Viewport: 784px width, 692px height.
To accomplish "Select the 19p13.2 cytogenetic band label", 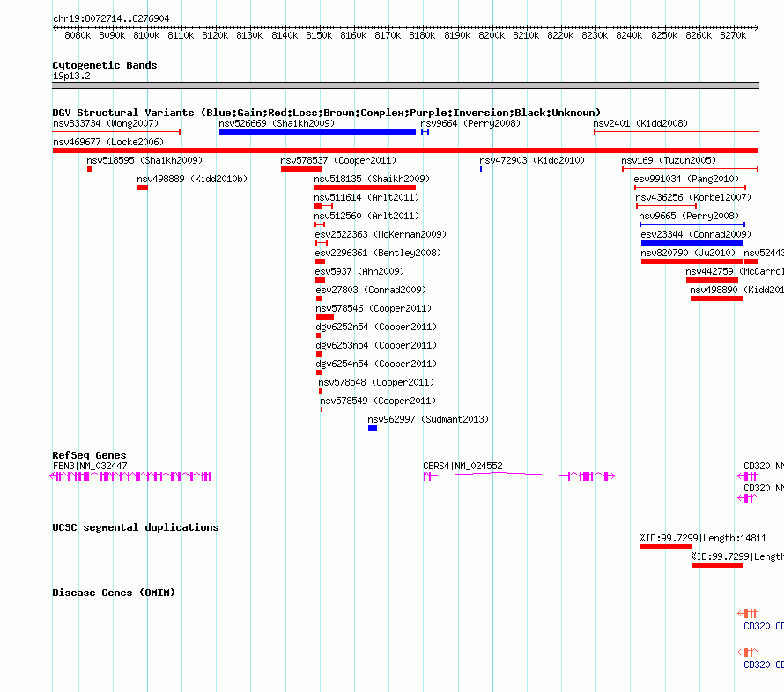I will click(x=71, y=76).
